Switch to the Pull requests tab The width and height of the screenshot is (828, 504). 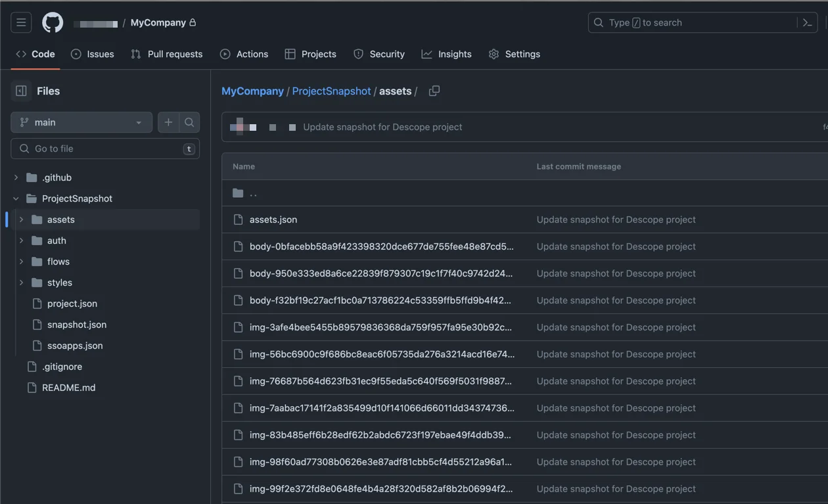pos(166,54)
